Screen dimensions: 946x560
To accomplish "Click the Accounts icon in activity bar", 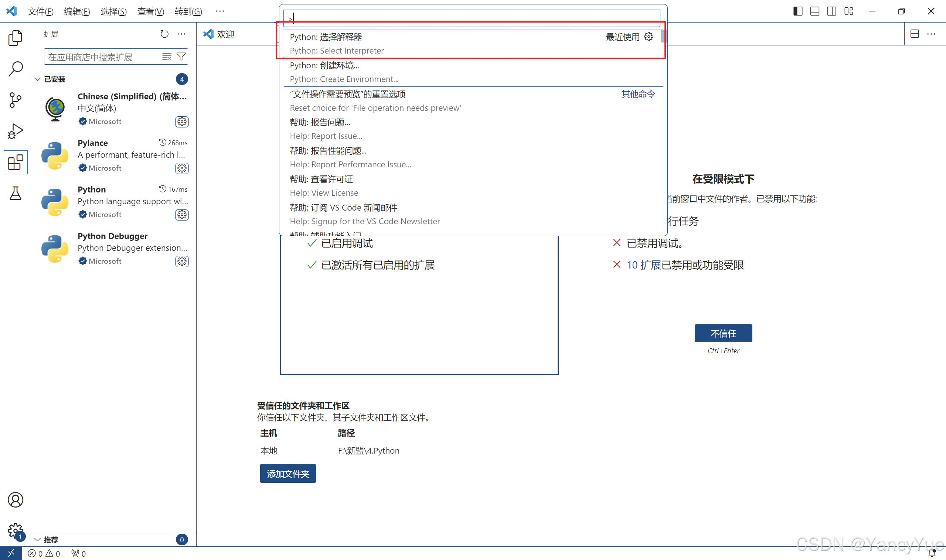I will [x=15, y=500].
